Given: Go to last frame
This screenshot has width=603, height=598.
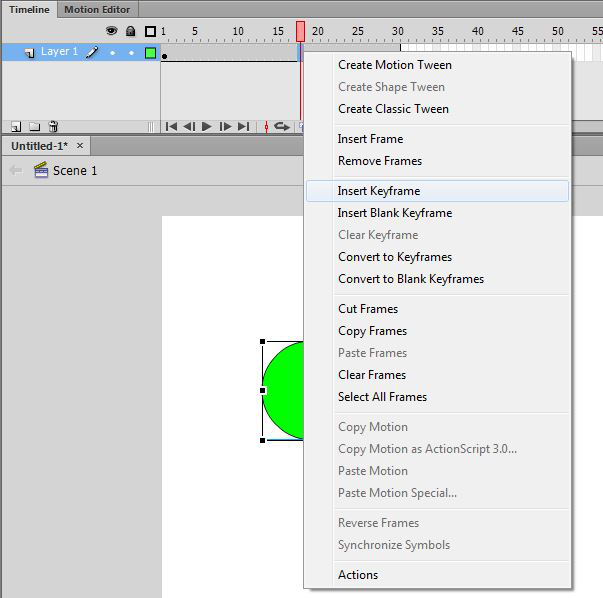Looking at the screenshot, I should [243, 127].
